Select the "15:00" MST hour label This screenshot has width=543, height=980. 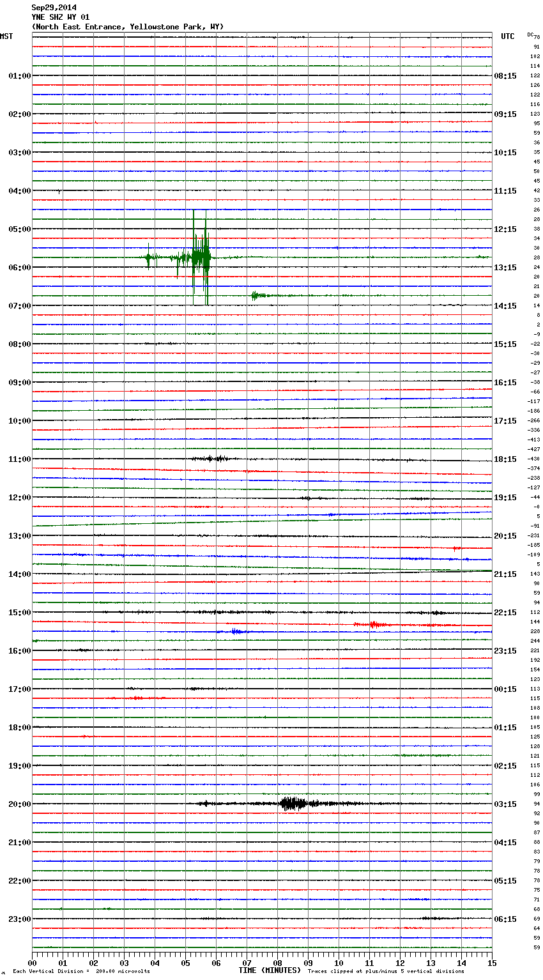click(x=20, y=613)
